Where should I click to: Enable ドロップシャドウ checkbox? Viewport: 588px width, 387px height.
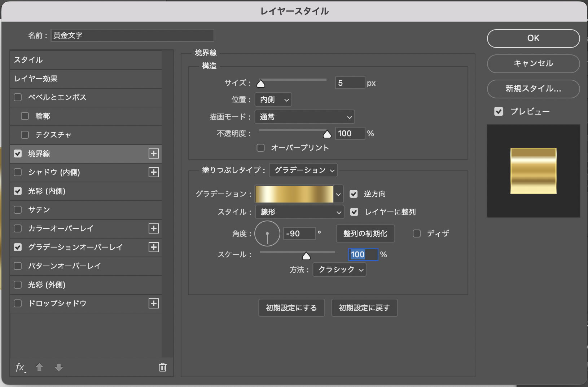coord(18,303)
